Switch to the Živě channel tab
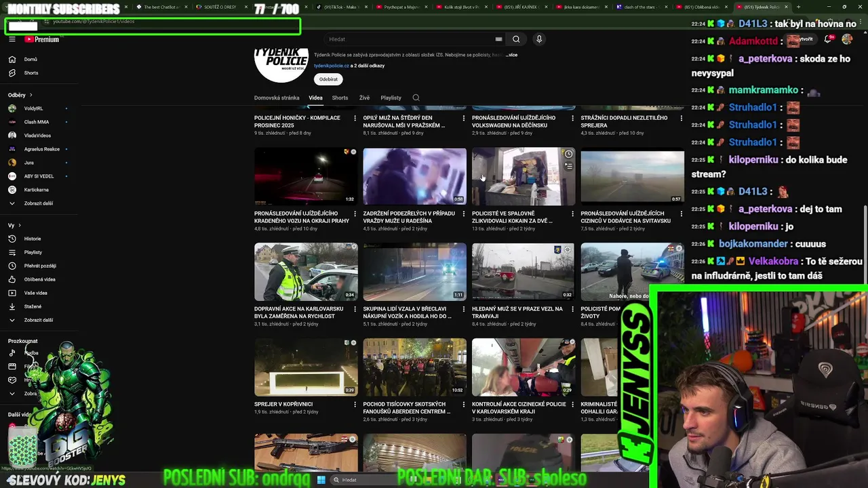 [x=364, y=98]
